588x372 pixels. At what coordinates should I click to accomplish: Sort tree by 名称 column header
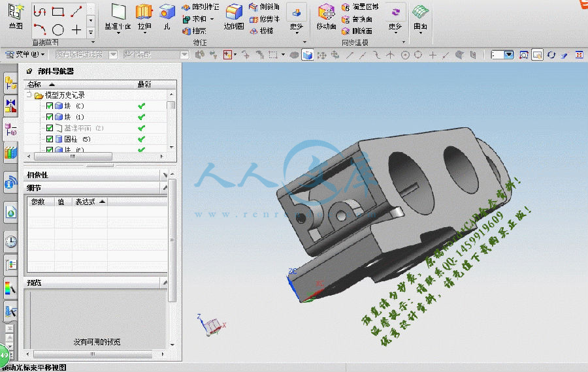80,84
